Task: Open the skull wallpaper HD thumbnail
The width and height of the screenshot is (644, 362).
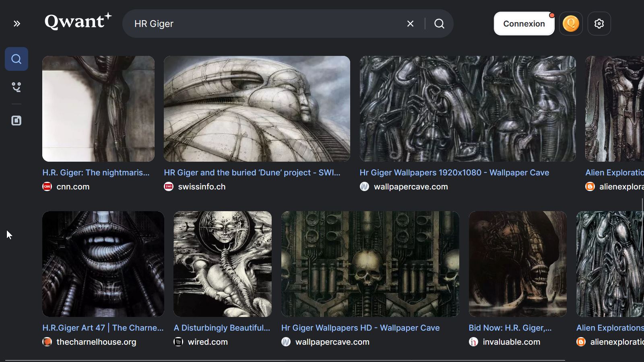Action: tap(370, 264)
